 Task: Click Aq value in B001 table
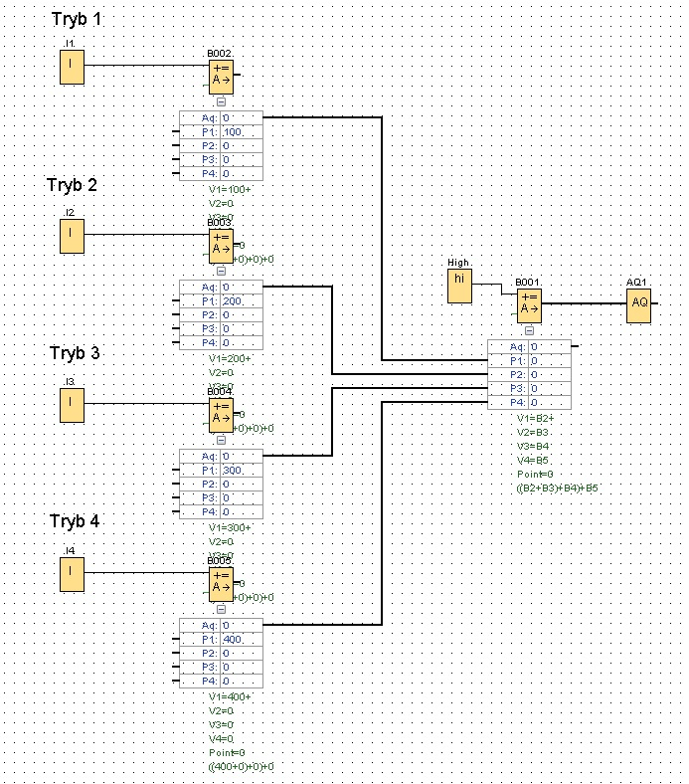coord(550,347)
